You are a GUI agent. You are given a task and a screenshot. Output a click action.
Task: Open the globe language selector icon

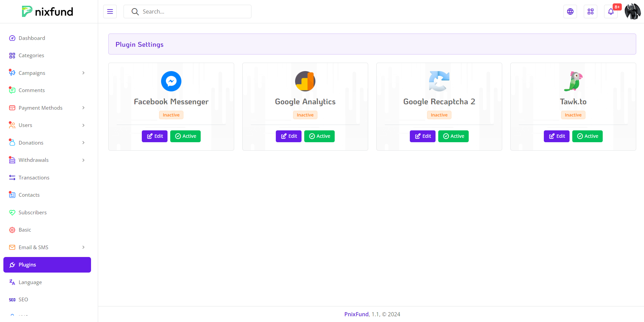570,12
